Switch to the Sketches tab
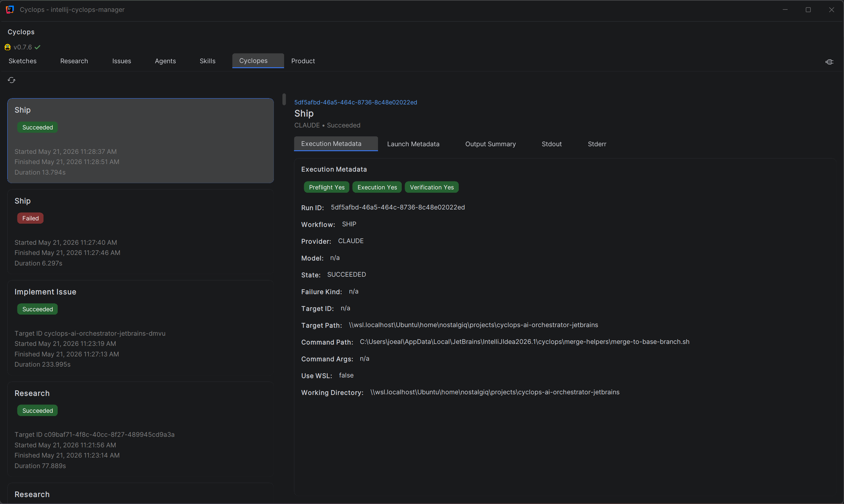844x504 pixels. click(22, 61)
